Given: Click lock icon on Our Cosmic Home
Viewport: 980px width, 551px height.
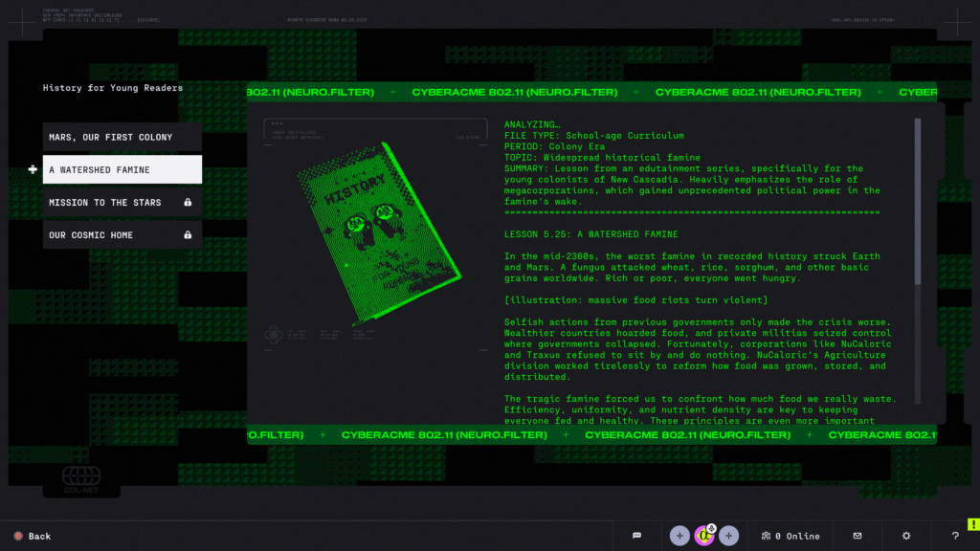Looking at the screenshot, I should coord(188,235).
